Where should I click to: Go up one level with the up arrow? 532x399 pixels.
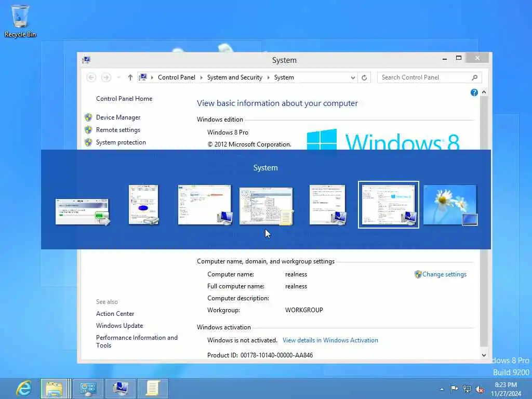(130, 78)
